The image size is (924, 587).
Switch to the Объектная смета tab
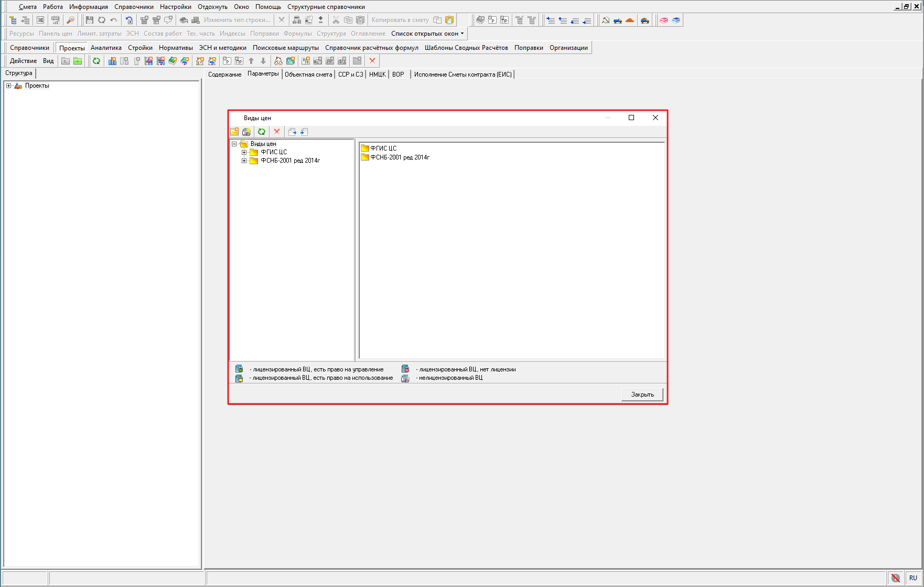point(308,74)
